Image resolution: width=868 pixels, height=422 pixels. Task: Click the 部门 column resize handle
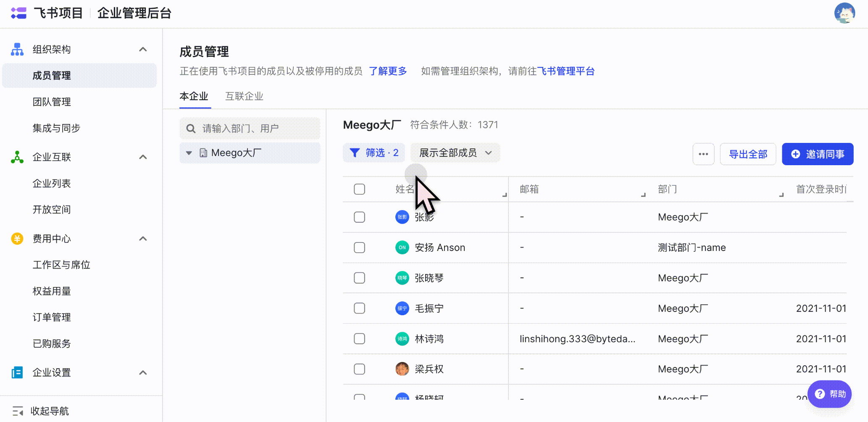click(x=781, y=195)
